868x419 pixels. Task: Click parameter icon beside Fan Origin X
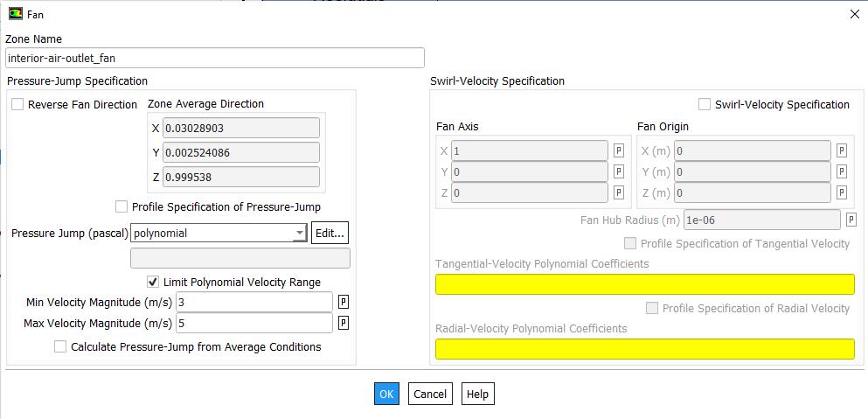click(x=842, y=150)
